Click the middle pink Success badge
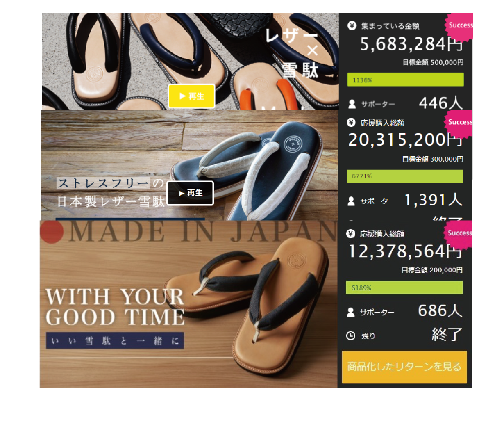Screen dimensions: 504x429 coord(459,123)
